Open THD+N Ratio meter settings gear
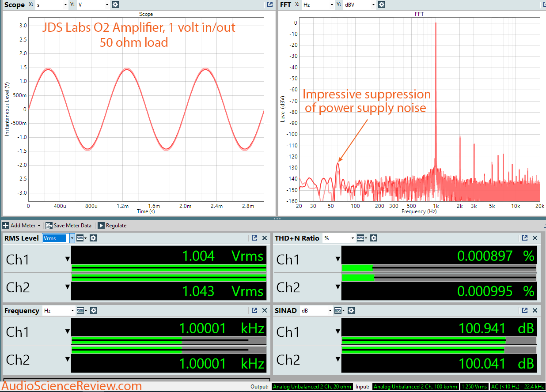The image size is (546, 392). 374,238
